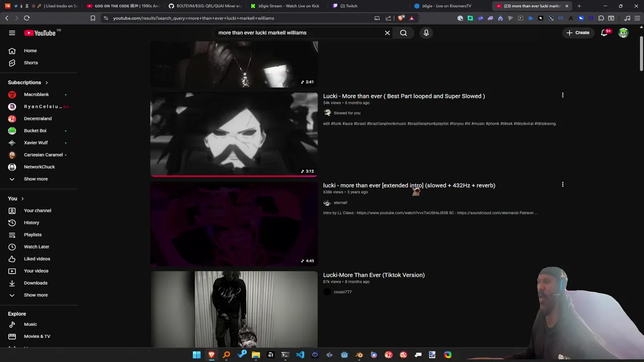Open the eternall channel link

pyautogui.click(x=340, y=203)
